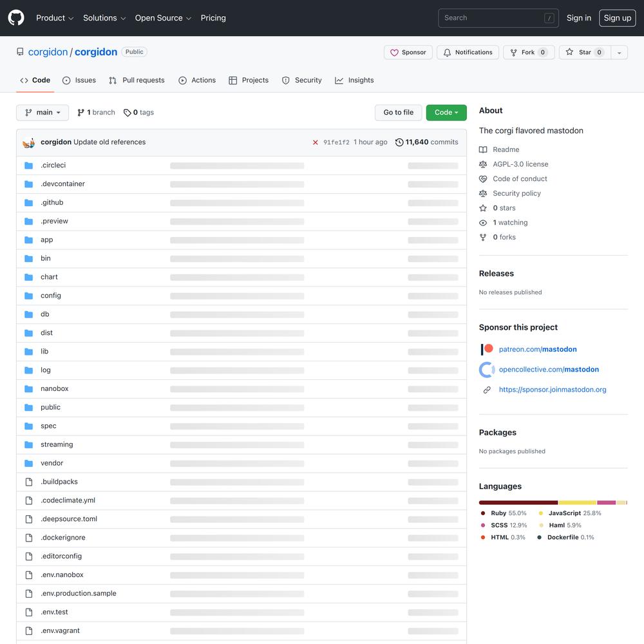Click the Sign up button
The image size is (644, 644).
point(618,18)
